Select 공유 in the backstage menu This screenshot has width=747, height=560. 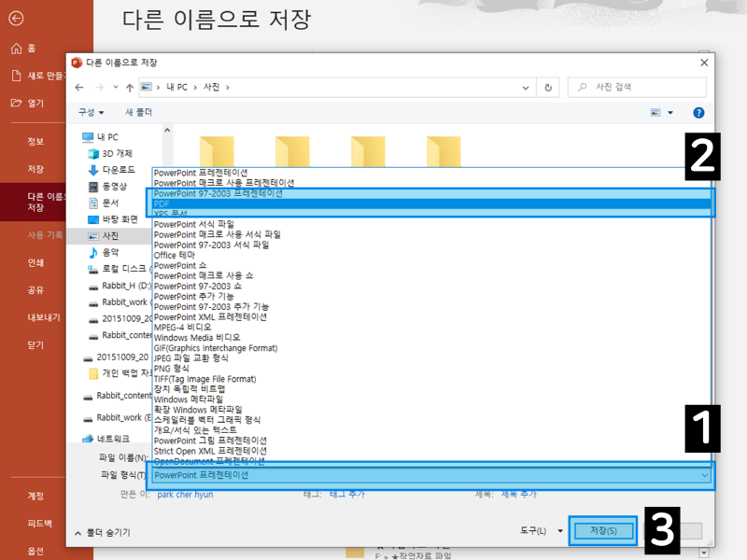click(35, 290)
